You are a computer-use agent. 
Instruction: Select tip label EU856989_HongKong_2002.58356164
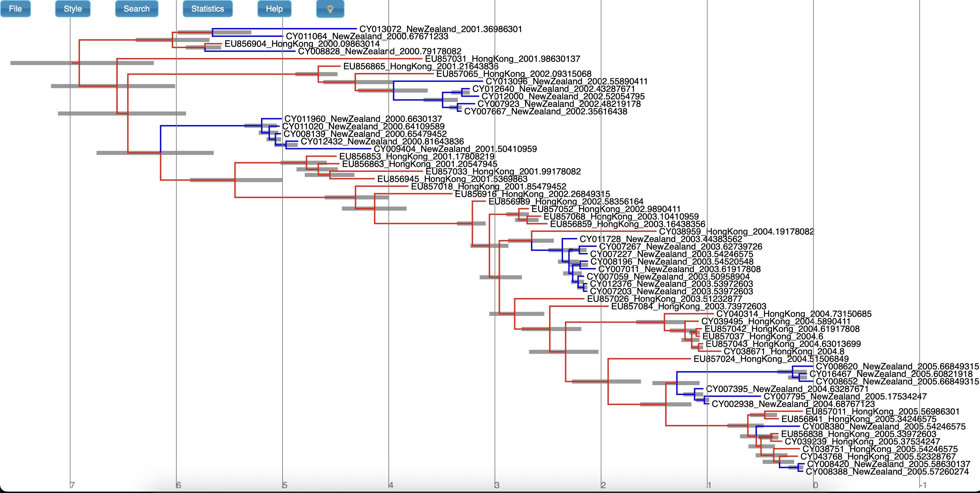[x=566, y=201]
